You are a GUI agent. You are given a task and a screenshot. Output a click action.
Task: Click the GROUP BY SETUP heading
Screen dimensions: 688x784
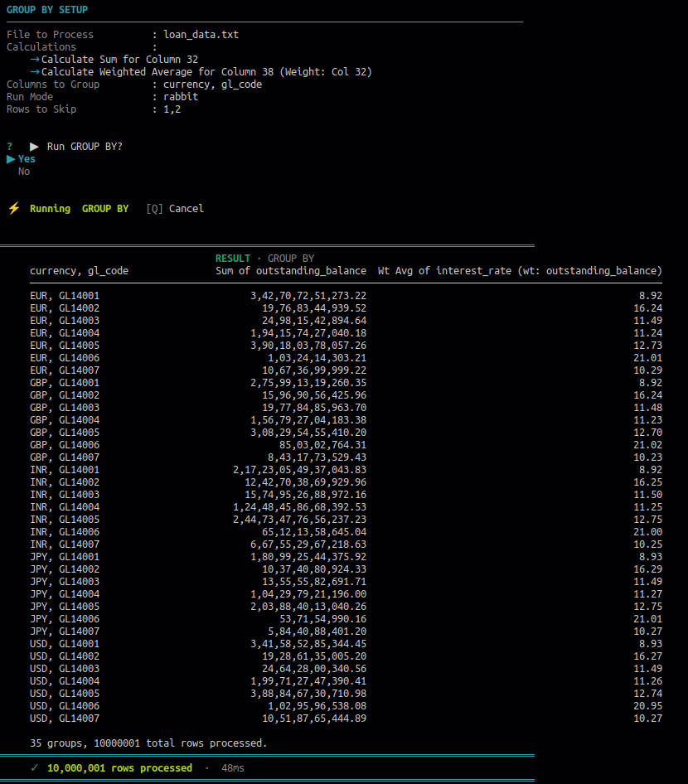click(x=47, y=9)
